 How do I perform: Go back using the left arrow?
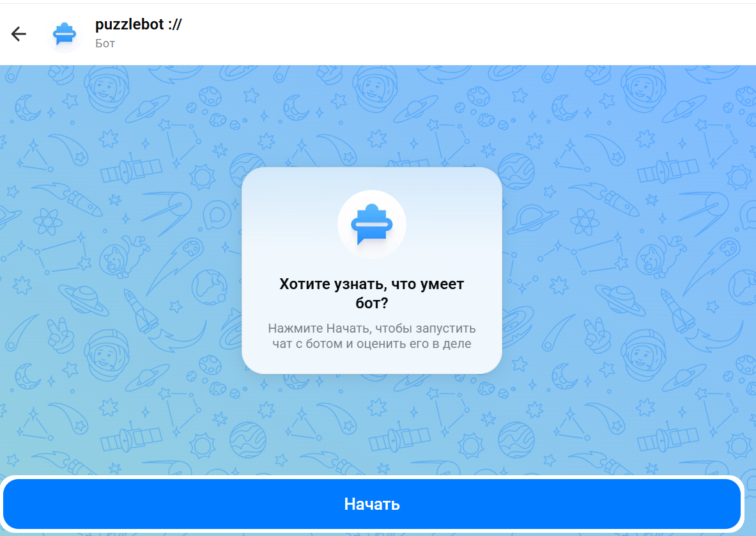coord(19,34)
